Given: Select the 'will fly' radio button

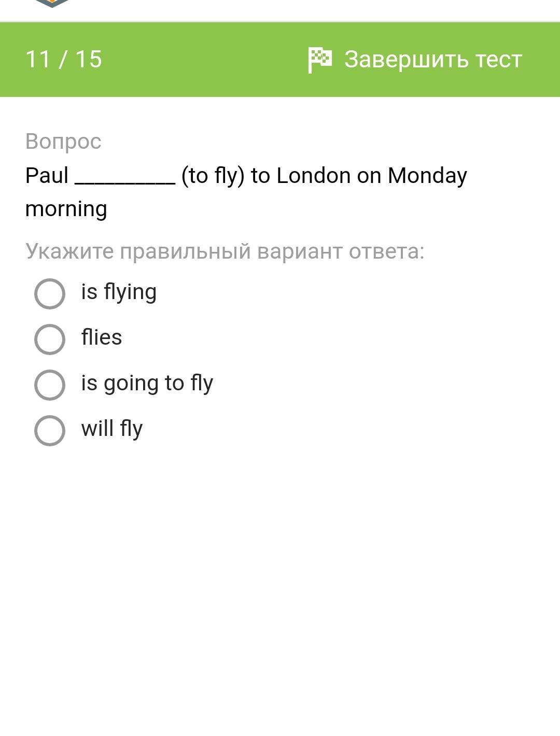Looking at the screenshot, I should 50,431.
